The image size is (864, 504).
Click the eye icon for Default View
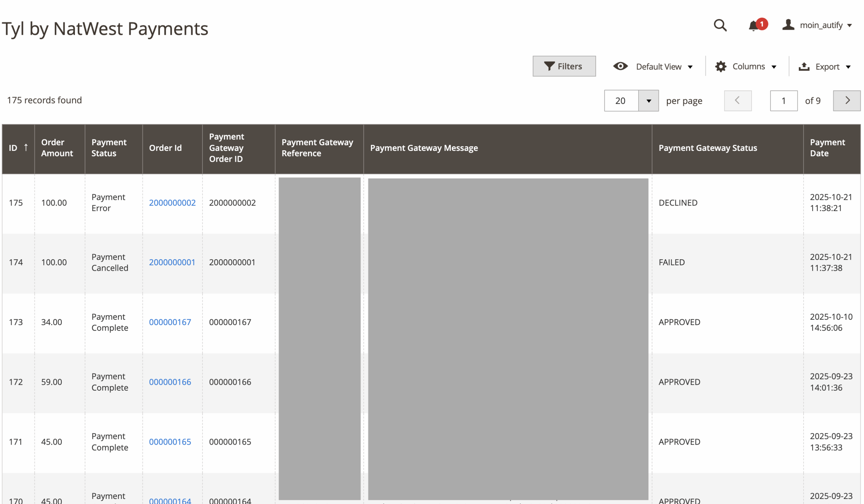click(x=620, y=66)
